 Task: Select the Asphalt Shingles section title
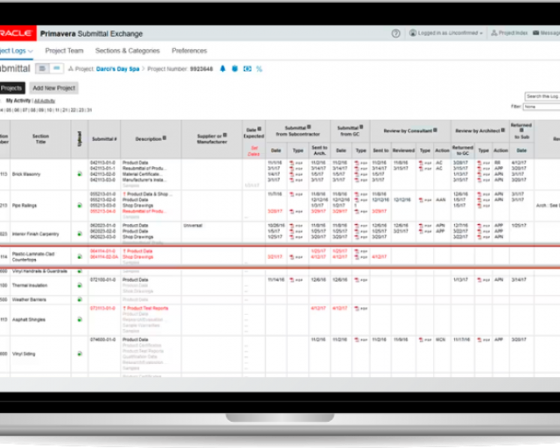[x=29, y=319]
